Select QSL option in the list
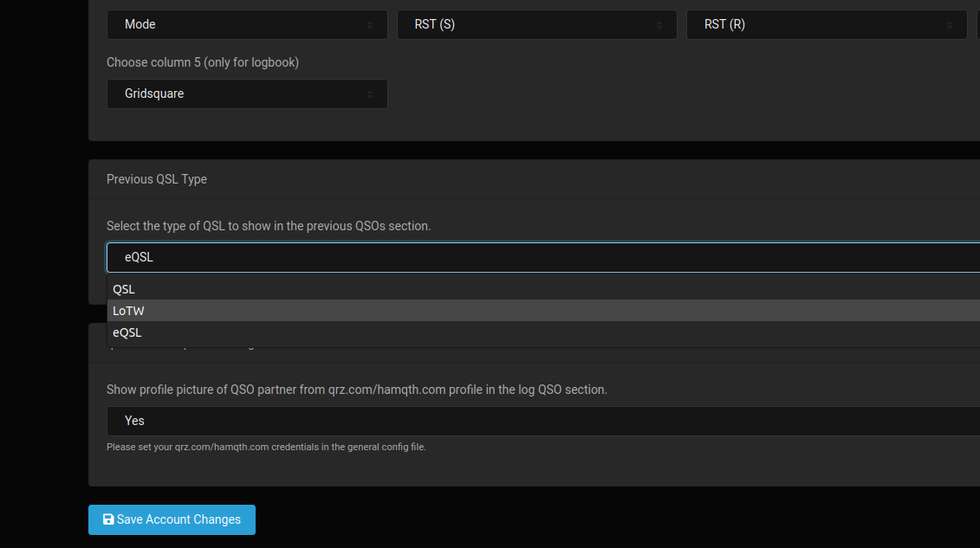 click(x=543, y=289)
